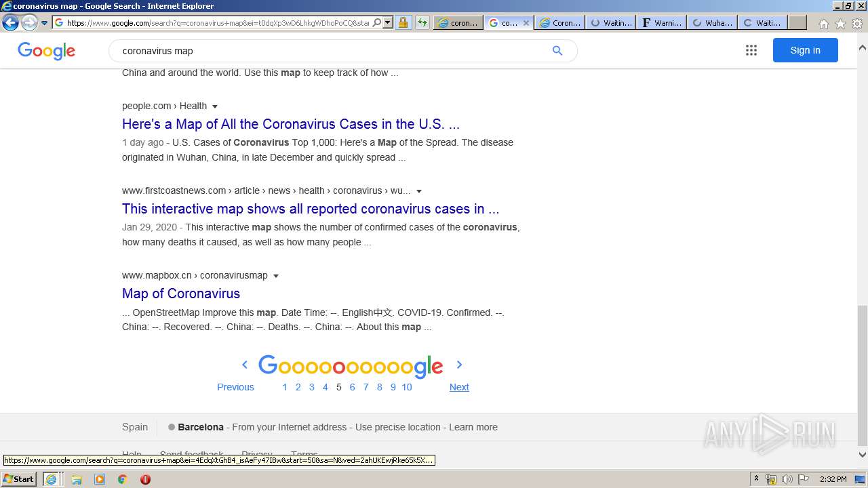868x488 pixels.
Task: Go to results page 1
Action: pyautogui.click(x=285, y=387)
